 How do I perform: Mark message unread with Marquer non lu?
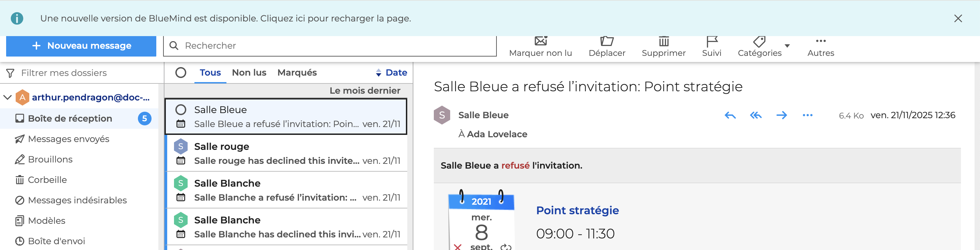(540, 42)
